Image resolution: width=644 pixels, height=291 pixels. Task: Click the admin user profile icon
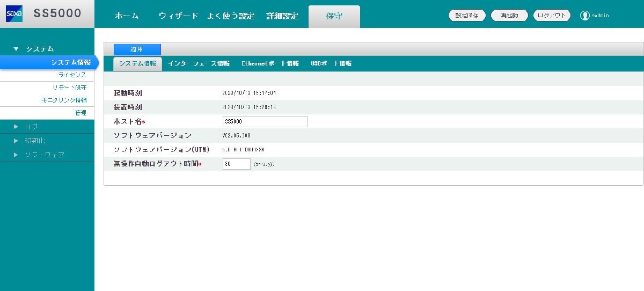click(x=585, y=16)
